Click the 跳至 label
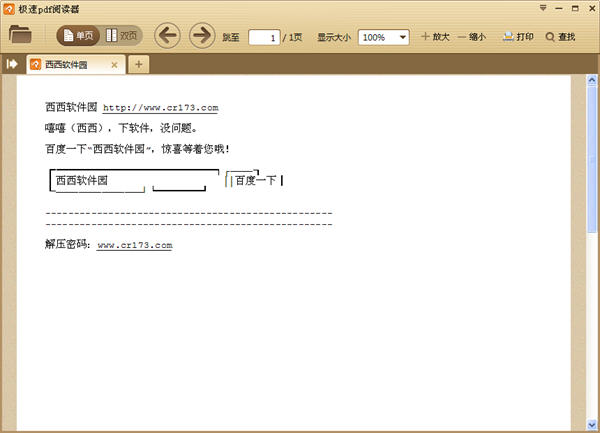The height and width of the screenshot is (433, 600). click(x=231, y=37)
